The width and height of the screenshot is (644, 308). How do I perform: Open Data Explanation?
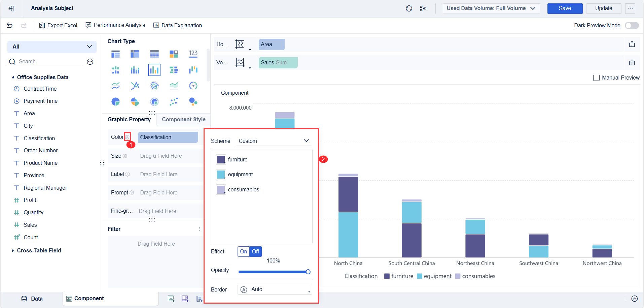(178, 25)
